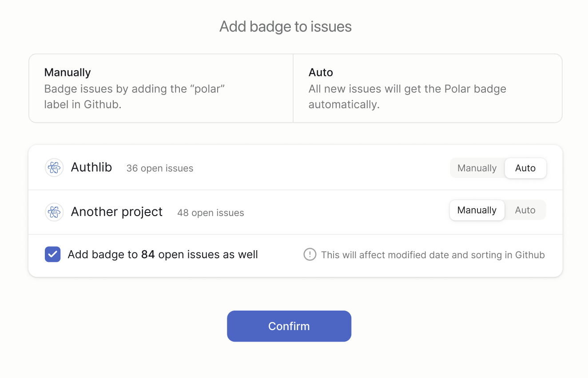Select the Manually option card
The height and width of the screenshot is (378, 588).
point(161,88)
